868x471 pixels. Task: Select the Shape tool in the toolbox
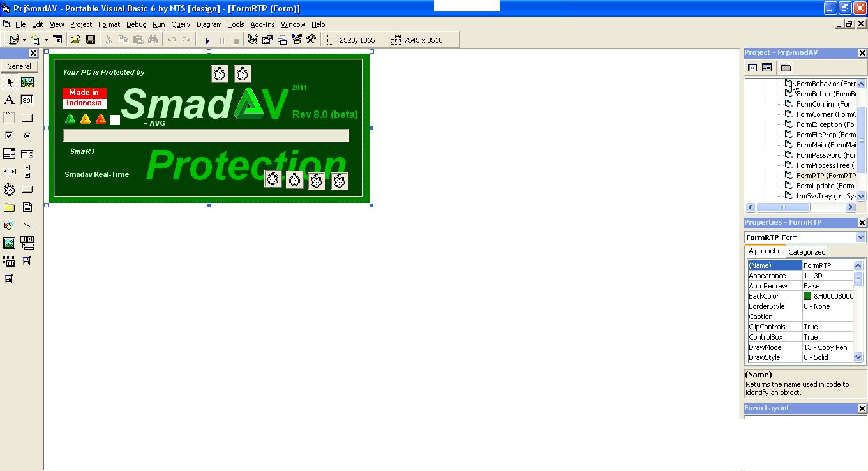(x=9, y=225)
